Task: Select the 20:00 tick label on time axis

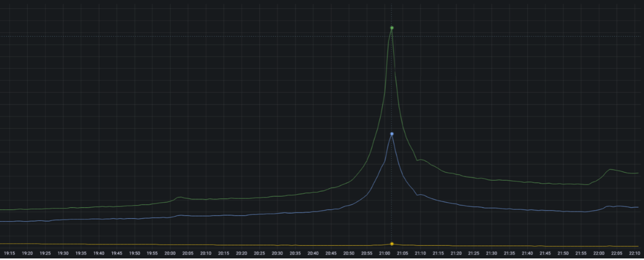Action: 170,253
